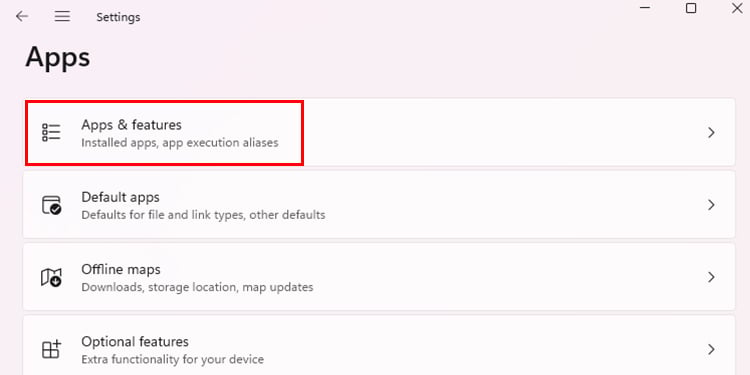Click "Installed apps, app execution aliases" text
Viewport: 750px width, 375px height.
click(179, 143)
